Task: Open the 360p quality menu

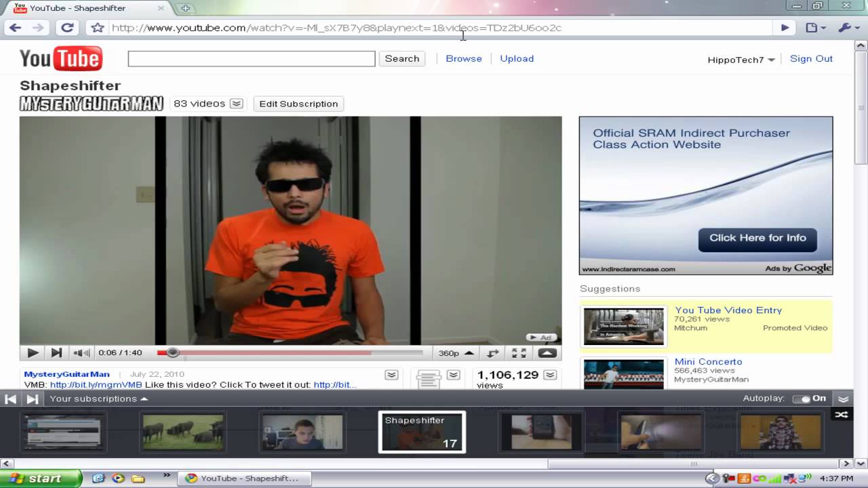Action: (456, 352)
